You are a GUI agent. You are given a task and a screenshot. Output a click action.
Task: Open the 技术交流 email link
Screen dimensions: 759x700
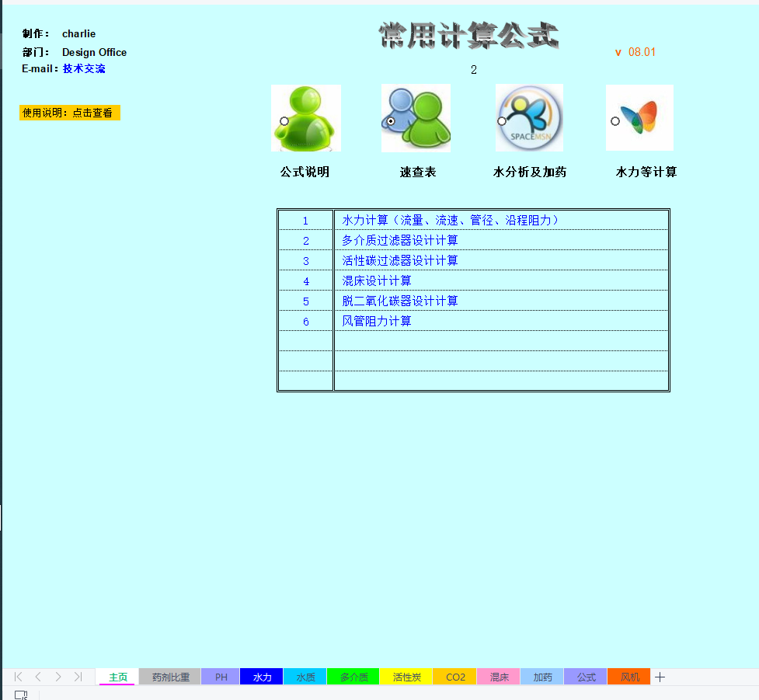[x=84, y=68]
